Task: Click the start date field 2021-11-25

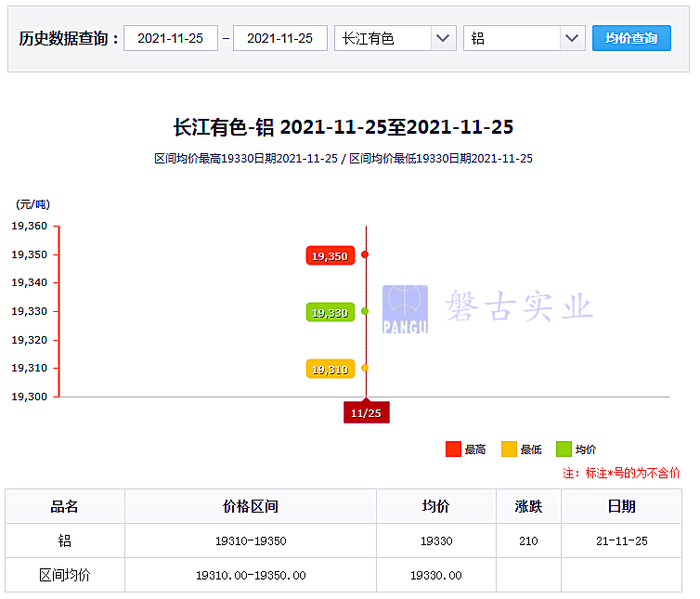Action: pos(171,38)
